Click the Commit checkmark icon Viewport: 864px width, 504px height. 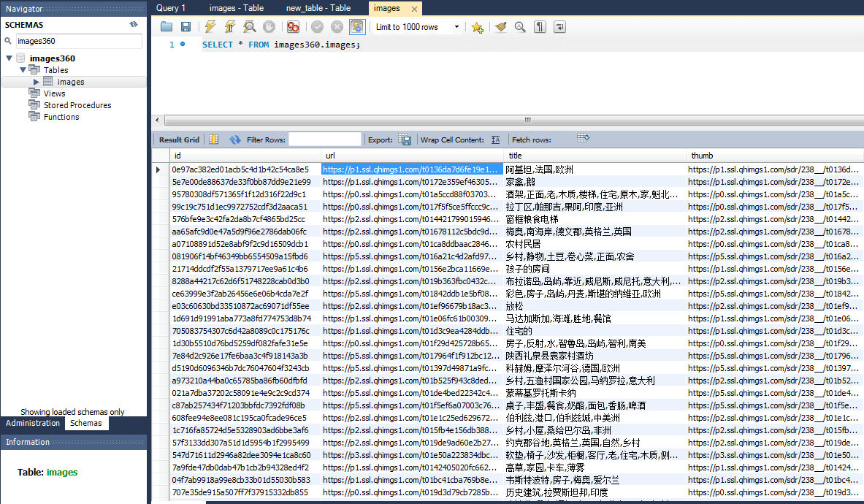[318, 27]
